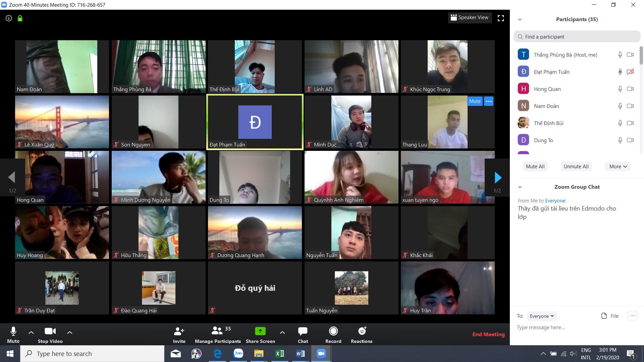This screenshot has width=644, height=362.
Task: Open Reactions in bottom toolbar
Action: tap(362, 335)
